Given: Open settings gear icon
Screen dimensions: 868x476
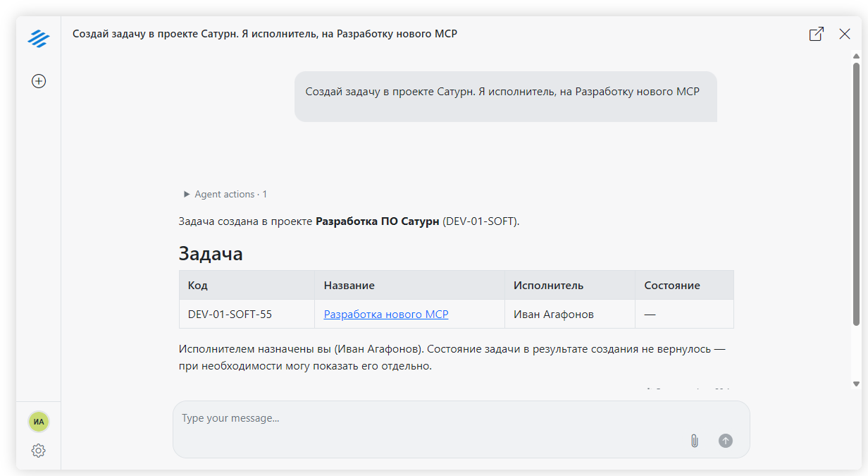Looking at the screenshot, I should pyautogui.click(x=39, y=451).
